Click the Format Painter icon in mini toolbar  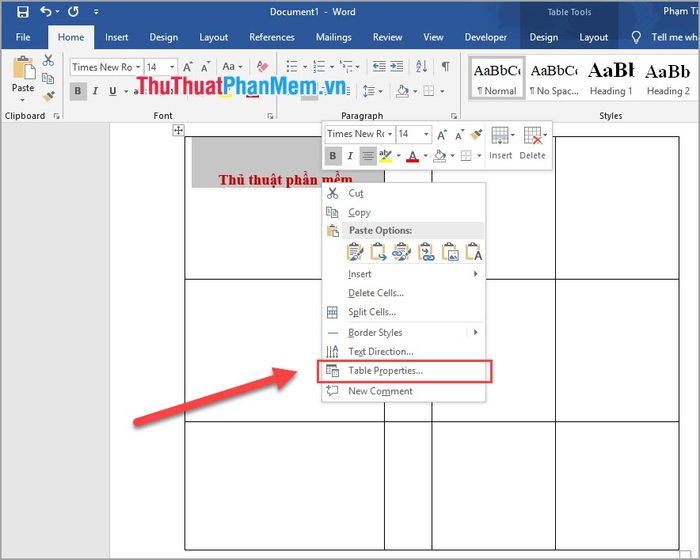(x=478, y=134)
